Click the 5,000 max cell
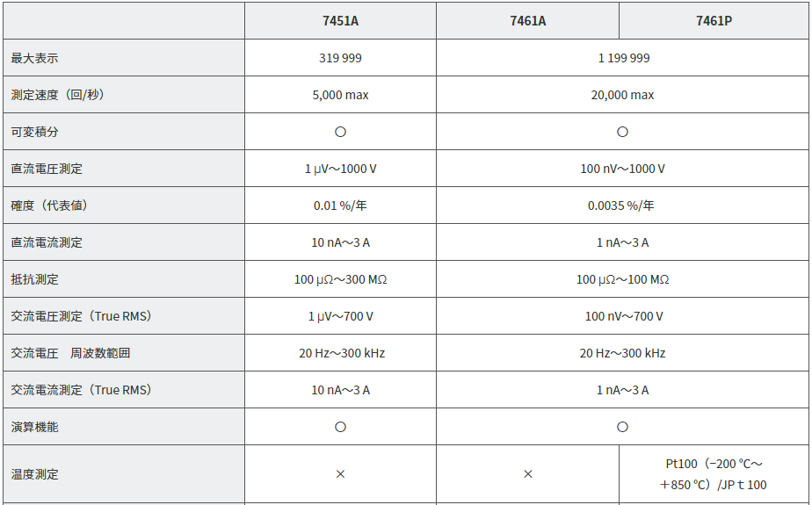812x505 pixels. click(340, 95)
